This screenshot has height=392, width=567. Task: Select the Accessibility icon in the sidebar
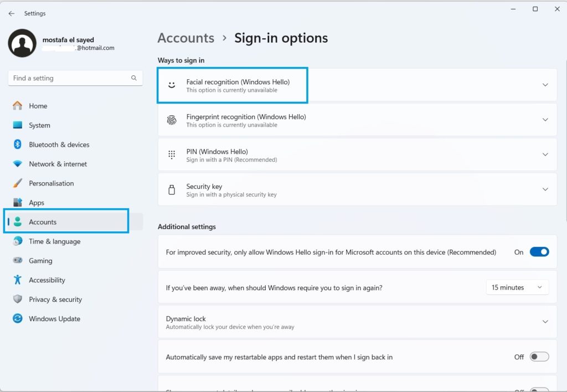point(17,280)
